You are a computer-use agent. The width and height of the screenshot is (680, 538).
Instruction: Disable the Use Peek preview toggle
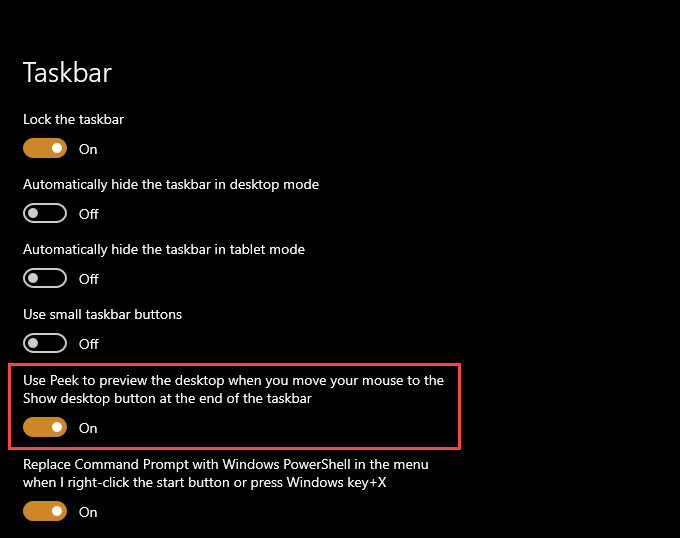coord(45,428)
